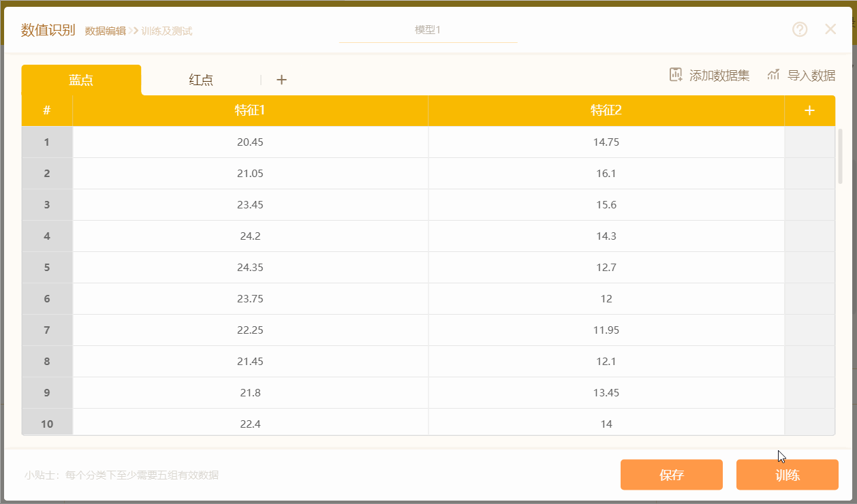Click the 数据编辑 breadcrumb step
The image size is (857, 504).
pos(105,31)
